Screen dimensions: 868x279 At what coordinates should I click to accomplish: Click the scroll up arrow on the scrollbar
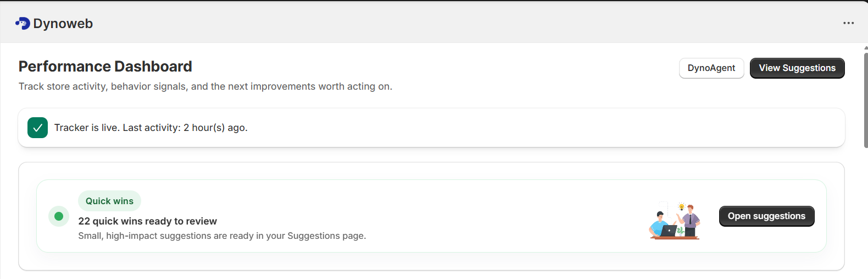(x=865, y=48)
